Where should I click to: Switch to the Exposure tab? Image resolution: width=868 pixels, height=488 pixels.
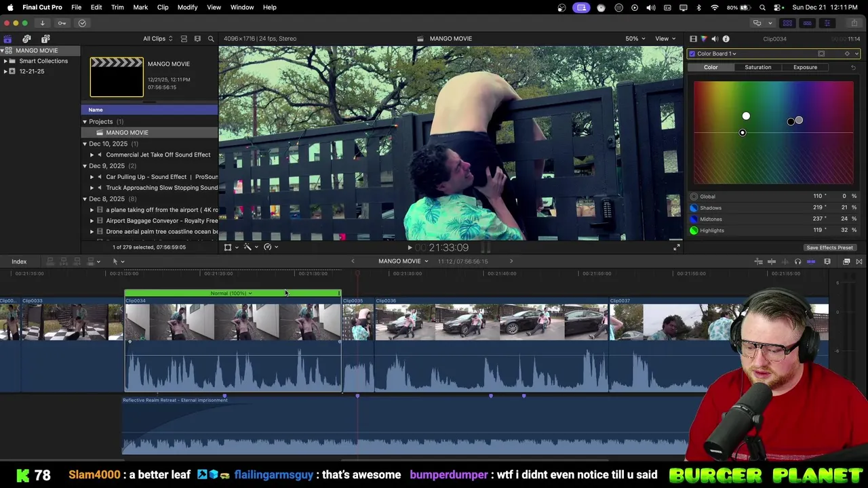(805, 67)
